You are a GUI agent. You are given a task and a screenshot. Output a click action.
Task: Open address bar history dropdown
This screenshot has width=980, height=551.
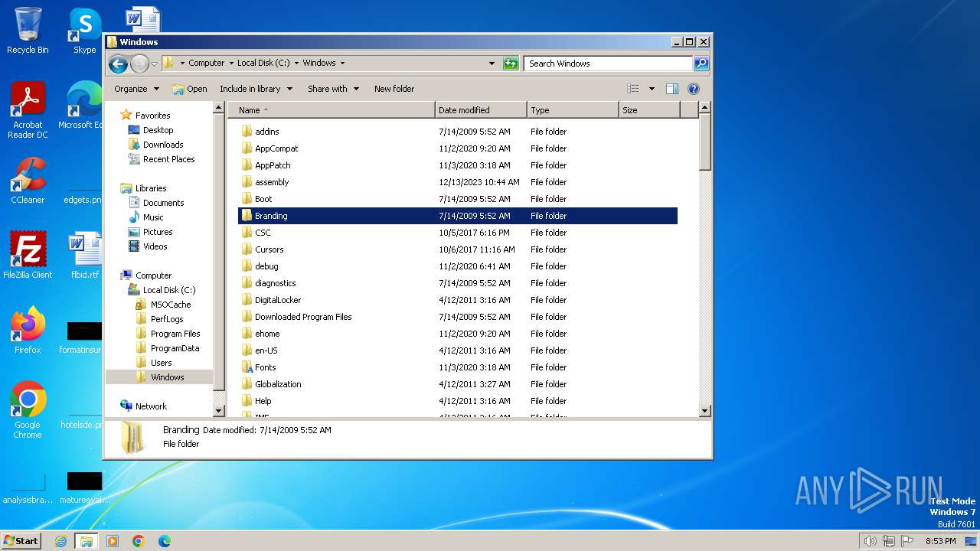coord(492,64)
